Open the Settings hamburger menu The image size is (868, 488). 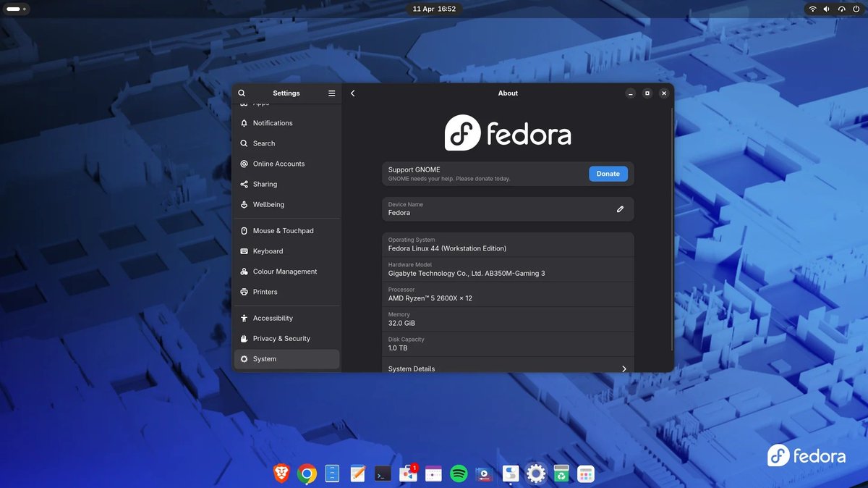pos(331,93)
